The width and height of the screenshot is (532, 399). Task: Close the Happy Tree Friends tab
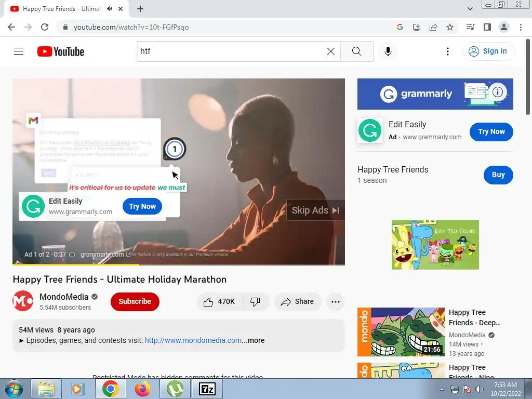click(x=121, y=9)
